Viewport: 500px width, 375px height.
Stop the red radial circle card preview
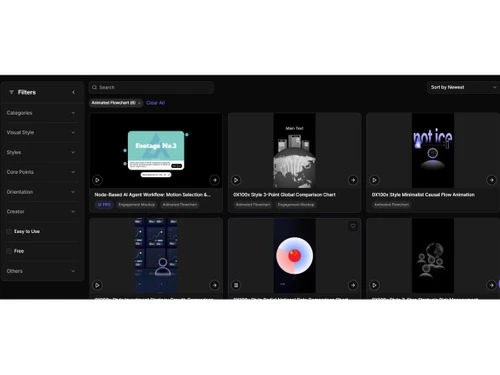click(x=236, y=285)
